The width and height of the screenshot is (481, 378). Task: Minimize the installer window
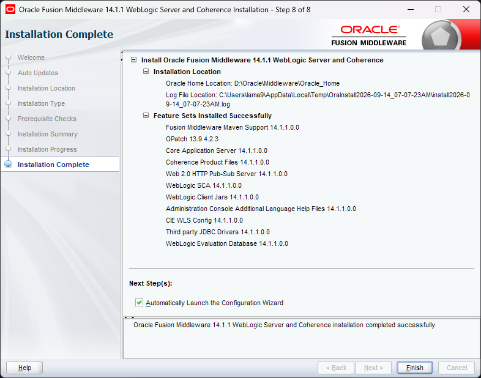click(411, 9)
